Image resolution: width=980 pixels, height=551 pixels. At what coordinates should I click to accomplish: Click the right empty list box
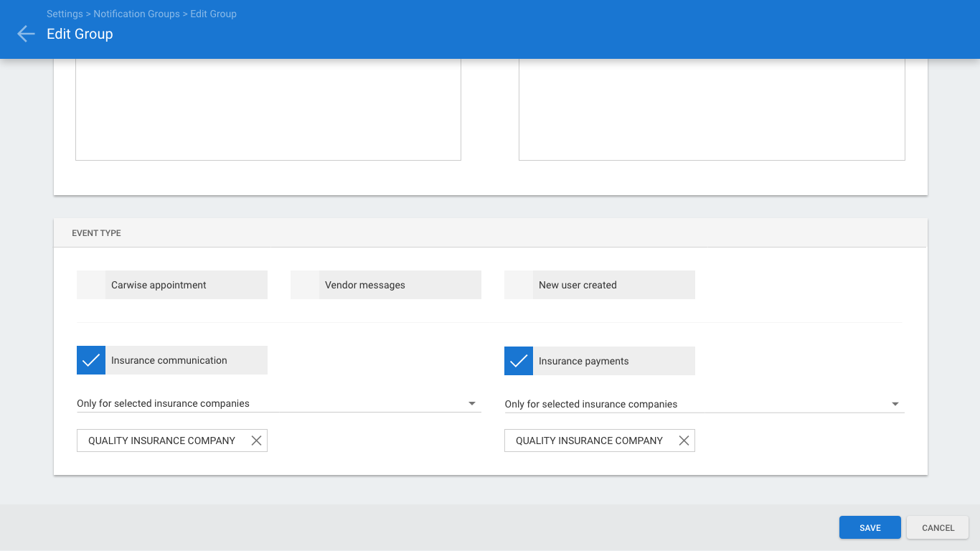[x=711, y=109]
